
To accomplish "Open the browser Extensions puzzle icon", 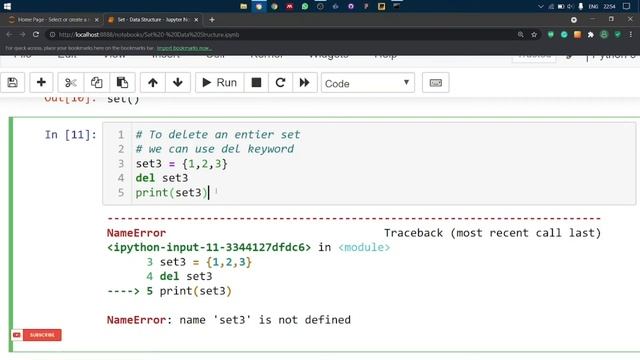I will tap(591, 35).
